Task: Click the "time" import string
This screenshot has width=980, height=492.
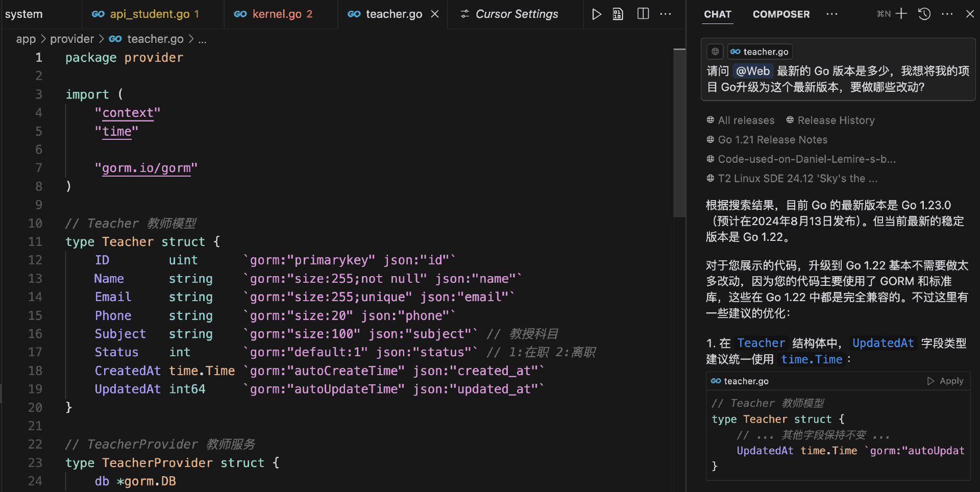Action: 116,131
